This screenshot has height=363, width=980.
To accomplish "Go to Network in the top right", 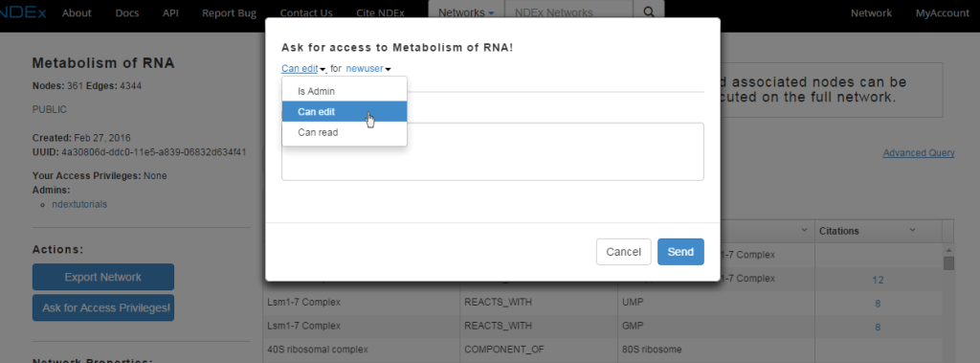I will [x=871, y=12].
